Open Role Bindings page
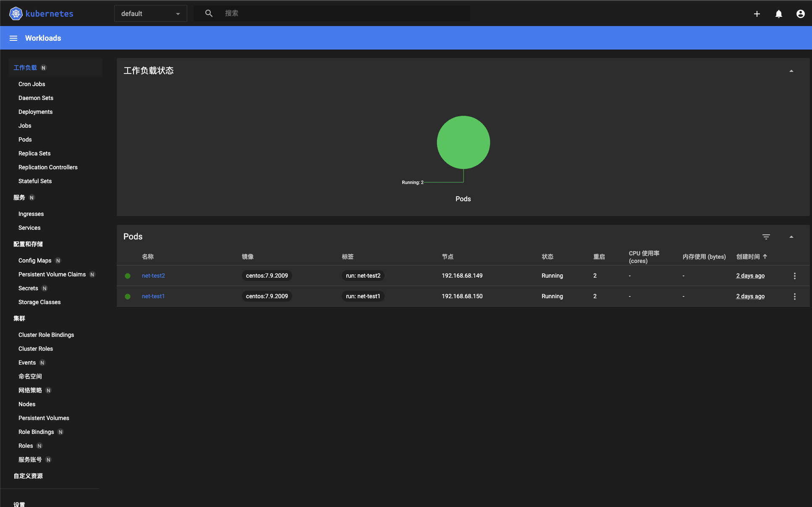The width and height of the screenshot is (812, 507). [36, 432]
